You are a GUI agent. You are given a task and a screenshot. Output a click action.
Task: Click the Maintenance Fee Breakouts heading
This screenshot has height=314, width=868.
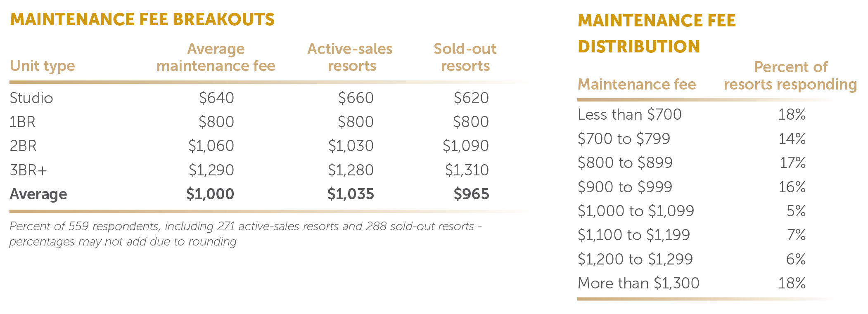click(142, 19)
